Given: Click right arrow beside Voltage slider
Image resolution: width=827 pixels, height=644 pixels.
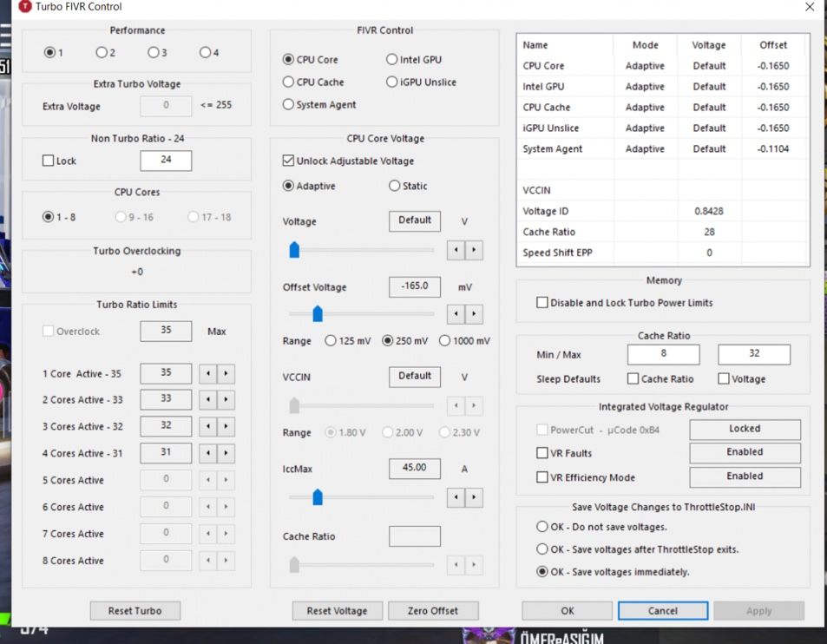Looking at the screenshot, I should tap(474, 250).
